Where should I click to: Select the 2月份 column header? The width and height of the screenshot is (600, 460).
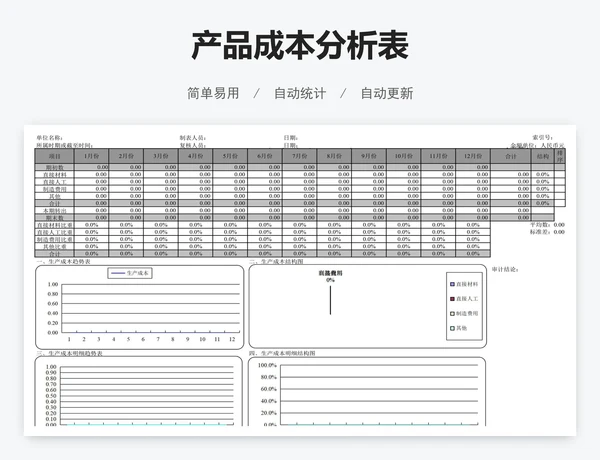pyautogui.click(x=126, y=156)
